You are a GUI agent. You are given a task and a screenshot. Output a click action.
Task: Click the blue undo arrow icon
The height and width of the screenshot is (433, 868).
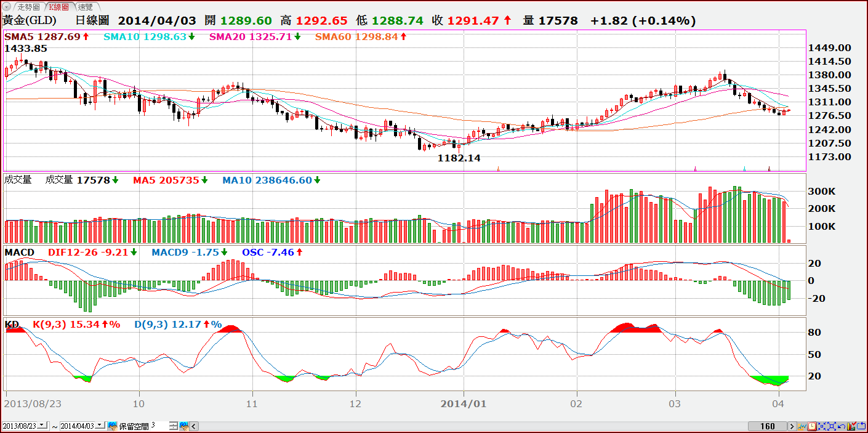pos(842,426)
